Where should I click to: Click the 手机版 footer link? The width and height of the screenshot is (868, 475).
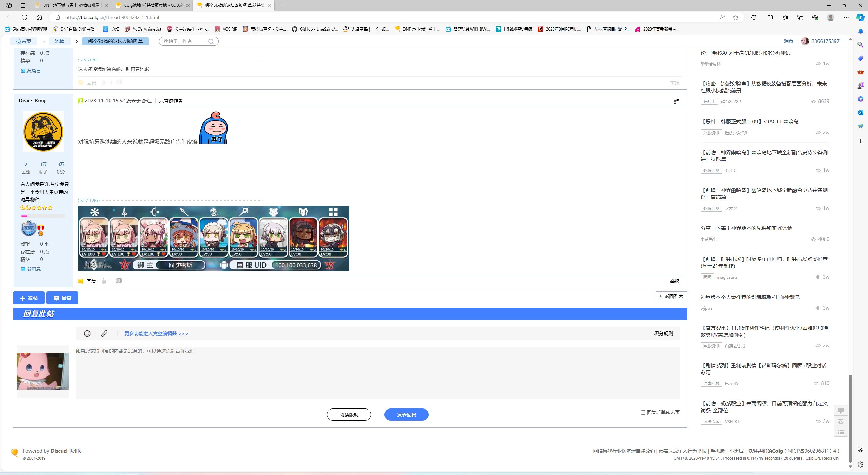click(x=717, y=451)
